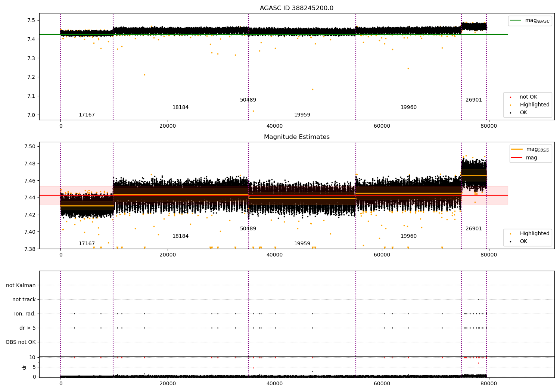Click the "Ion. rad." row label
Image resolution: width=560 pixels, height=392 pixels.
pos(25,314)
